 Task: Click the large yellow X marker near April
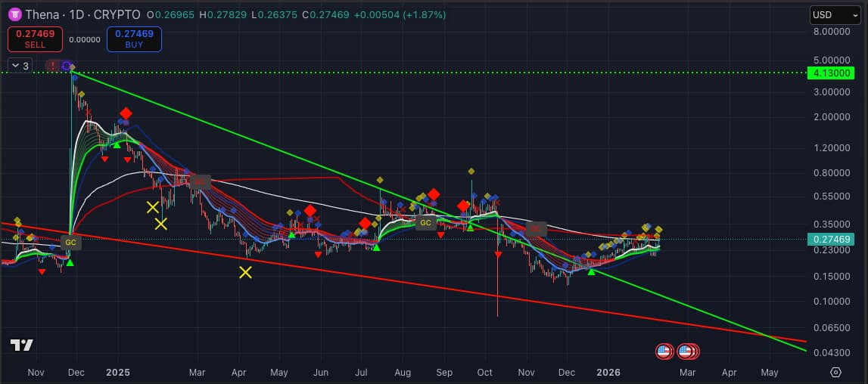(245, 272)
